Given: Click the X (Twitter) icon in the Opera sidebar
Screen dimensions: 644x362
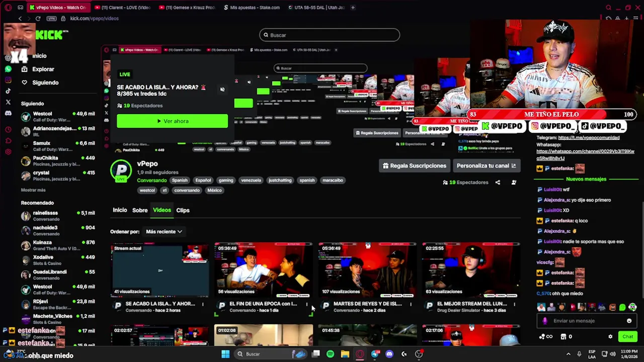Looking at the screenshot, I should point(8,102).
